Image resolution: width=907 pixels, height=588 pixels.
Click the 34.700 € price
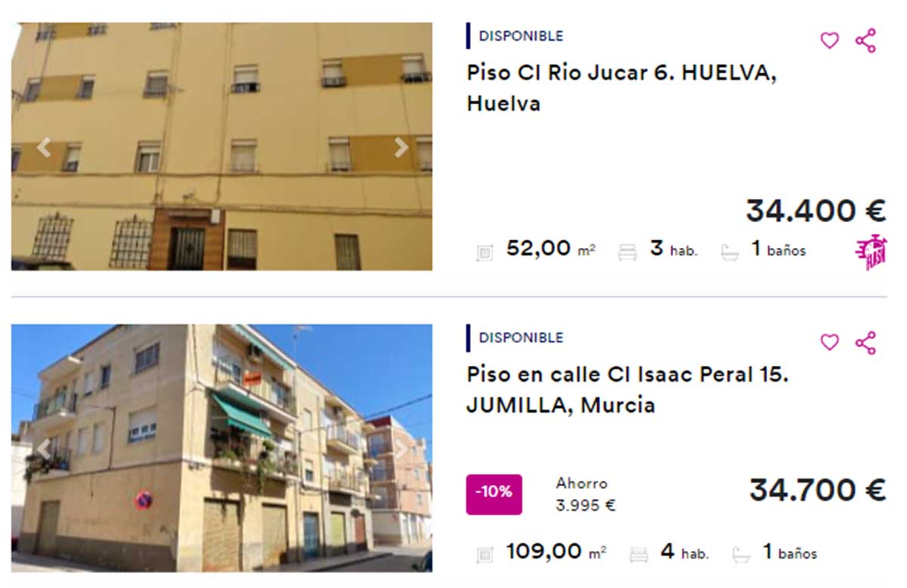(x=817, y=491)
